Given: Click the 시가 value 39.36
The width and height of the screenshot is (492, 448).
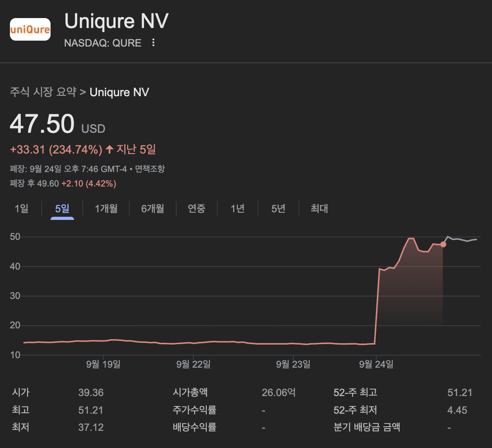Looking at the screenshot, I should tap(91, 392).
